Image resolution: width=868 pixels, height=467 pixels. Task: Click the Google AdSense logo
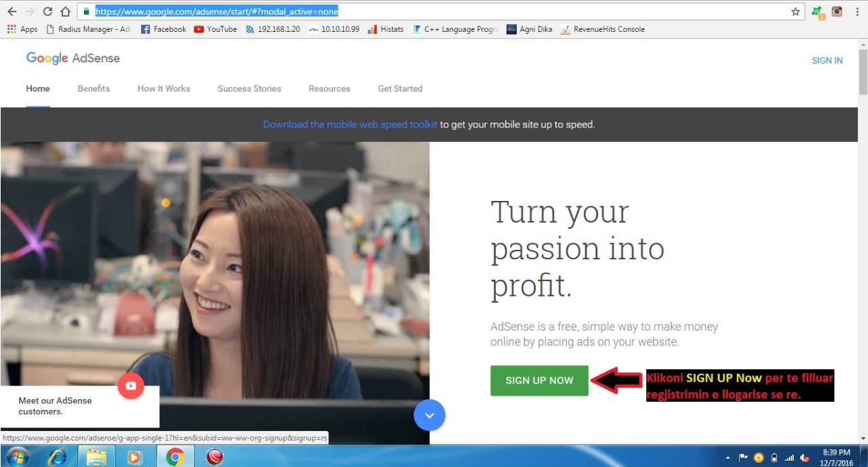pos(73,58)
